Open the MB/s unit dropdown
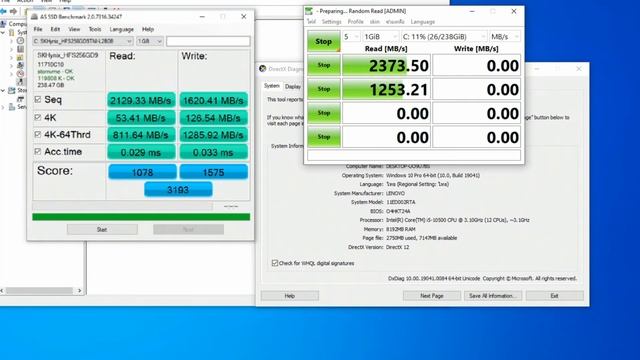640x360 pixels. pyautogui.click(x=505, y=37)
